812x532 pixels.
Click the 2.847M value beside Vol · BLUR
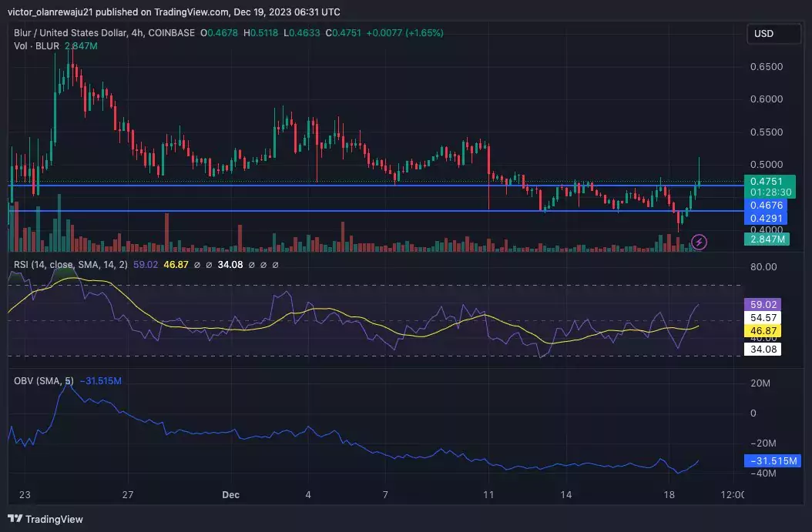click(81, 46)
